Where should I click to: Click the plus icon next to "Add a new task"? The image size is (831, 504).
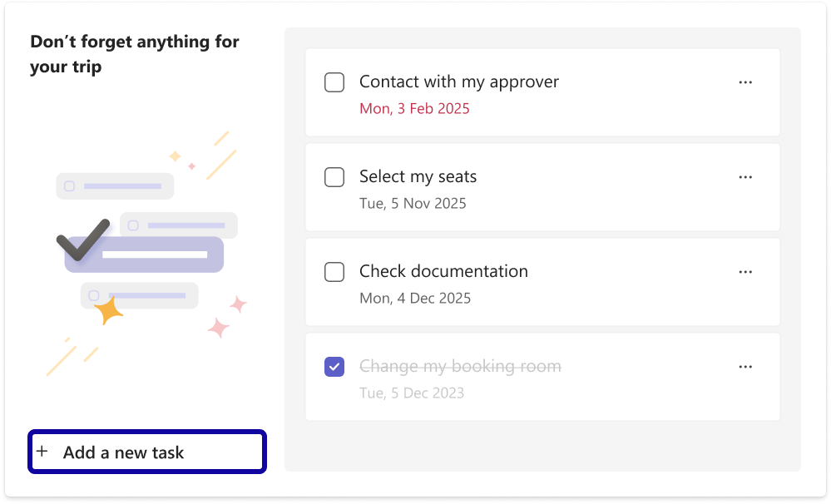(x=42, y=451)
